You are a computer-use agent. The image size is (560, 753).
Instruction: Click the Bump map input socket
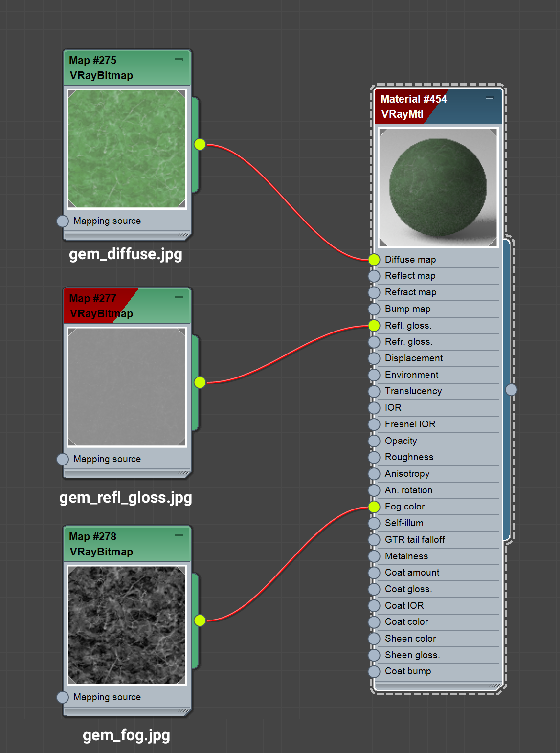374,309
